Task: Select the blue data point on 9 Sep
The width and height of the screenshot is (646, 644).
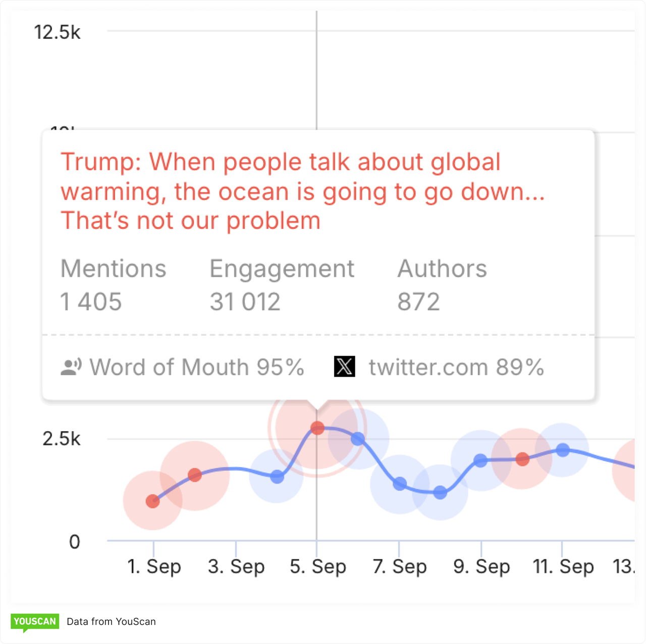Action: tap(480, 460)
